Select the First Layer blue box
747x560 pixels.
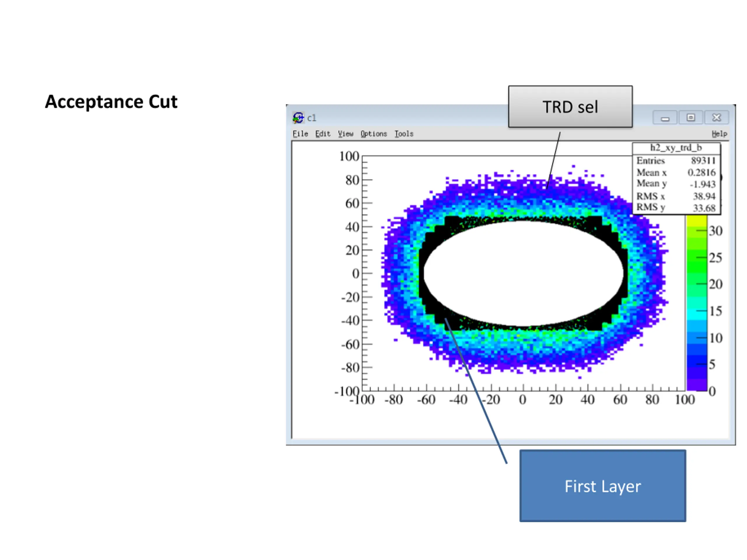pos(603,486)
